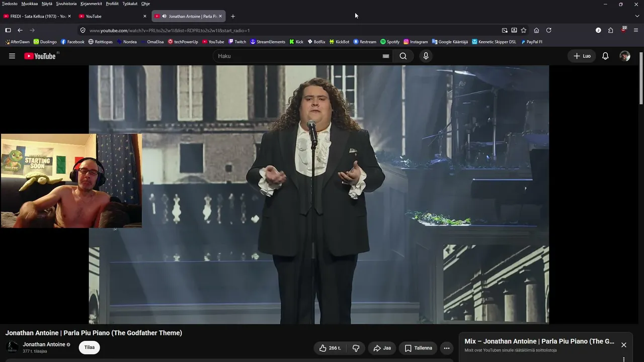The image size is (644, 362).
Task: Reload the current page
Action: click(548, 30)
